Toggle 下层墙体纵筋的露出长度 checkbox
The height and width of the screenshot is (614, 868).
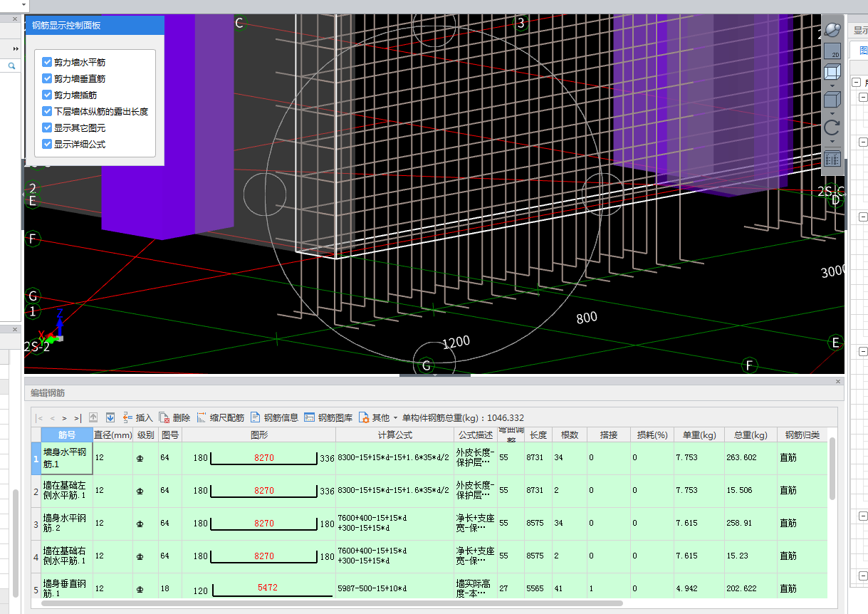pyautogui.click(x=47, y=111)
